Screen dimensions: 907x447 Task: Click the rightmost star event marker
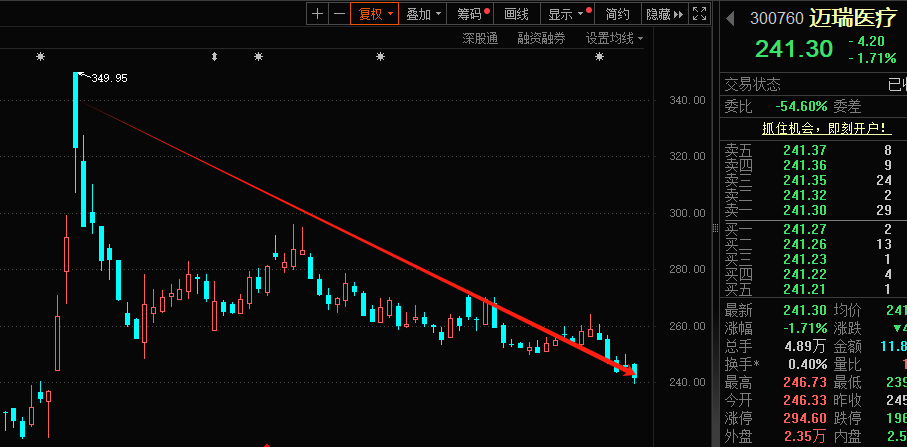[600, 56]
